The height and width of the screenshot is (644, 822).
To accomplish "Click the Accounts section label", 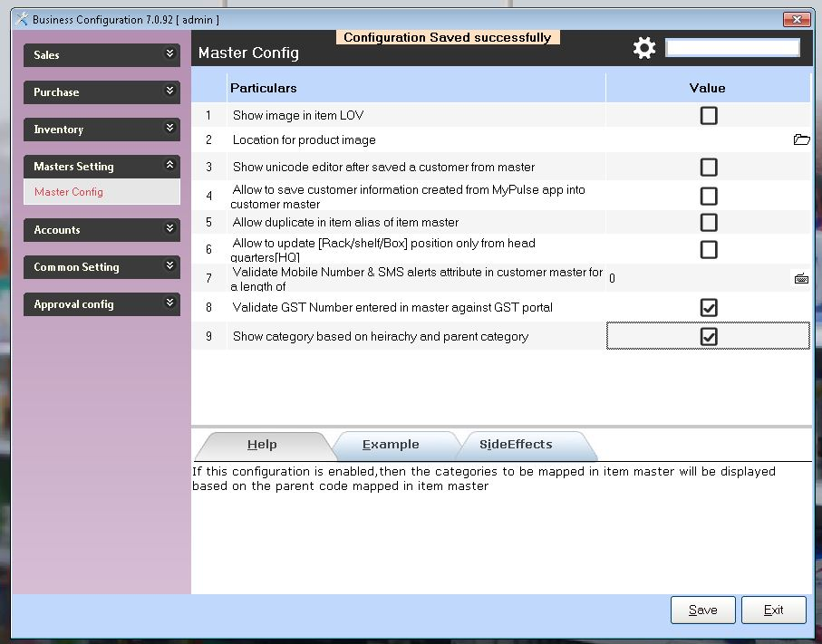I will [56, 229].
